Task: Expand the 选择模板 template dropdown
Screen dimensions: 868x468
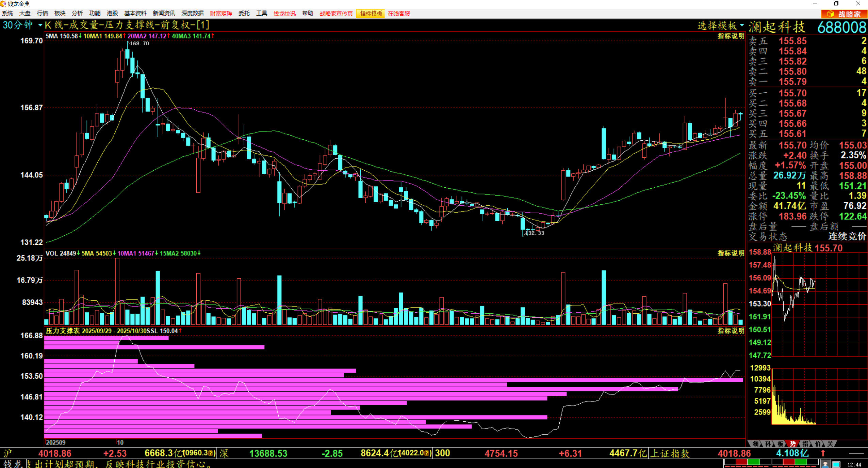Action: point(720,26)
